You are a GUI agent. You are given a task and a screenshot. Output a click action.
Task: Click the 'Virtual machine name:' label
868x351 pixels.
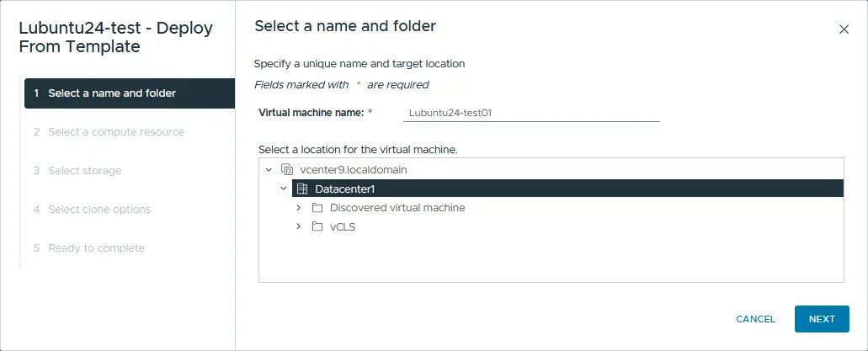coord(312,113)
